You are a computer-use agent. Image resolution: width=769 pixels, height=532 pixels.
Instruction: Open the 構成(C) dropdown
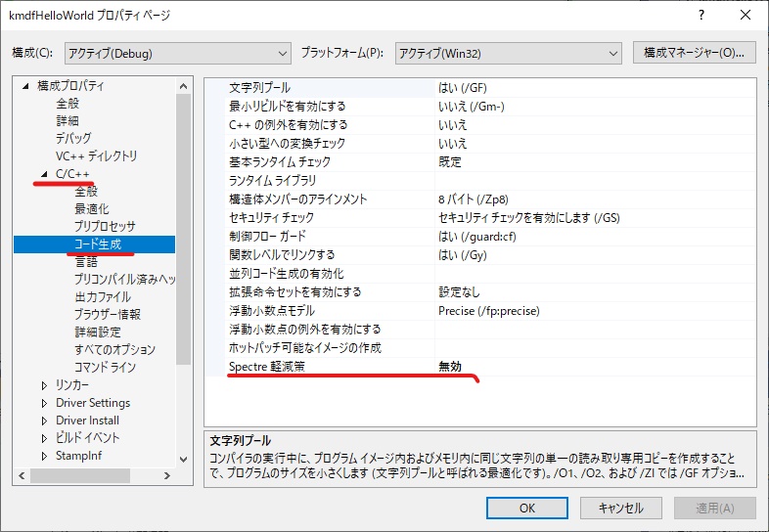177,53
